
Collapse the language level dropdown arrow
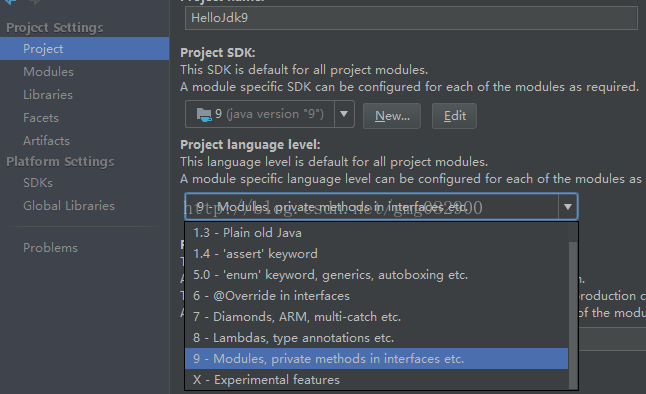point(568,206)
